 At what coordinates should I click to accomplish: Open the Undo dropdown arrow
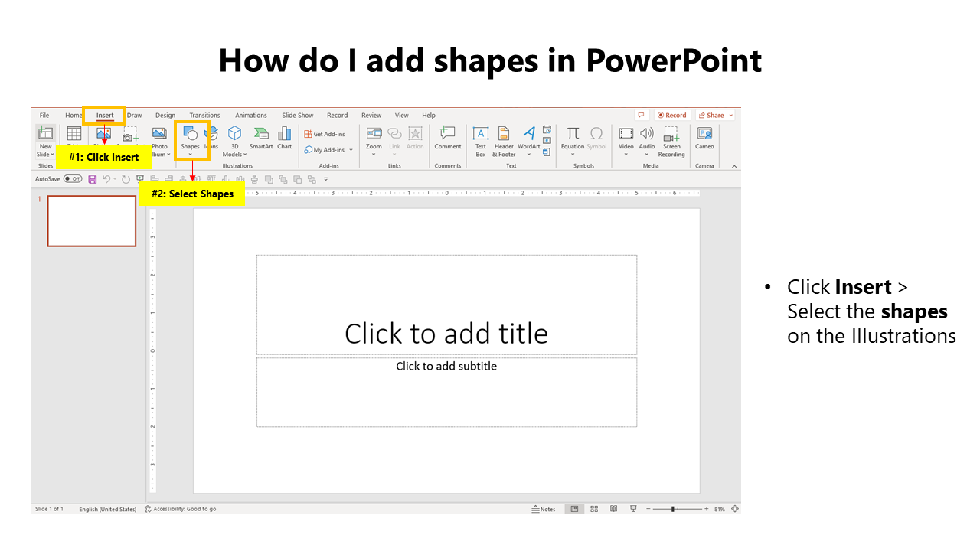(x=115, y=179)
